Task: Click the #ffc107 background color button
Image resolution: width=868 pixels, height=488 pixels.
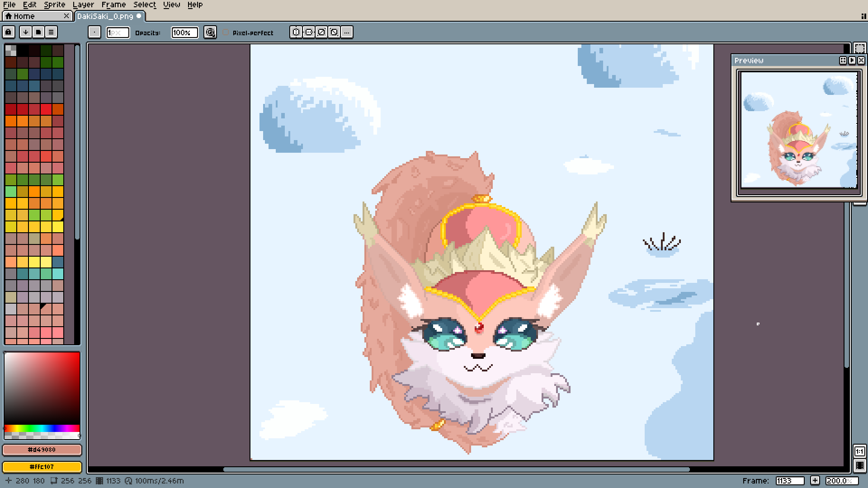Action: point(42,466)
